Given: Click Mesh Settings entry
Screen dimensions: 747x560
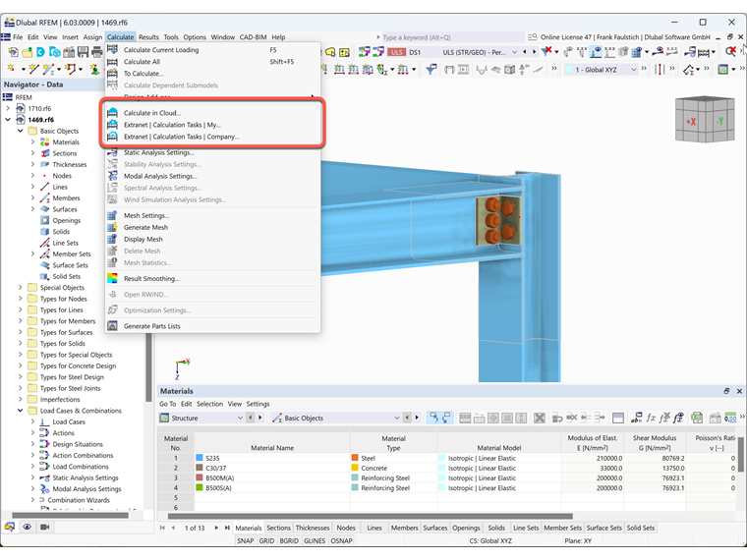Looking at the screenshot, I should point(212,215).
